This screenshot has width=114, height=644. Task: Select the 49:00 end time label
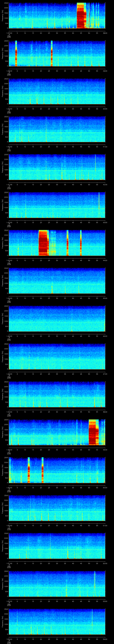coord(105,450)
